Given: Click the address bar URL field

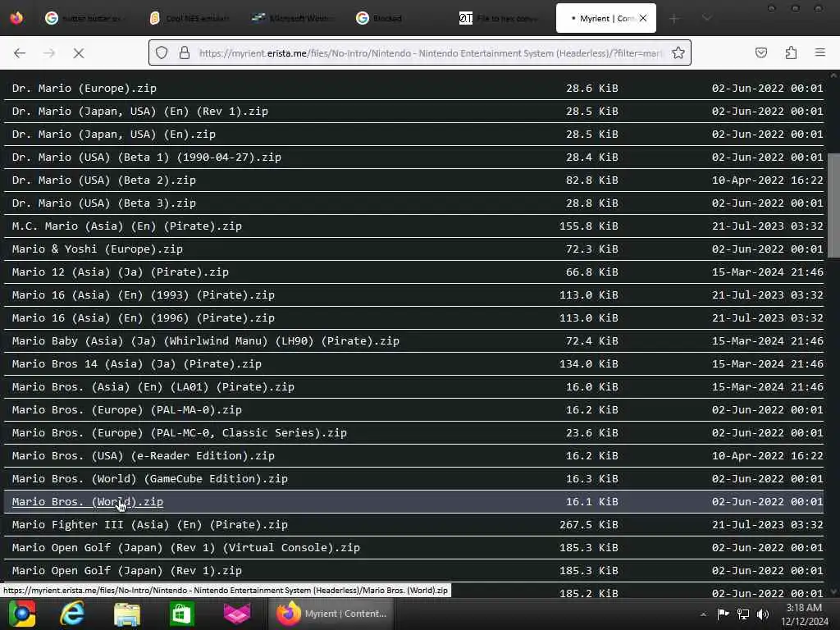Looking at the screenshot, I should coord(430,53).
